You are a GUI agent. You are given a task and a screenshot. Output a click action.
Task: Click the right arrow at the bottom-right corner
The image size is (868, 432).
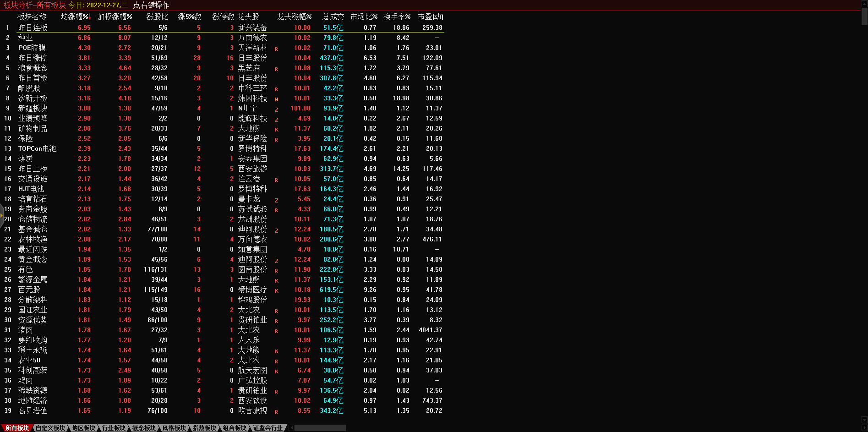pos(864,428)
